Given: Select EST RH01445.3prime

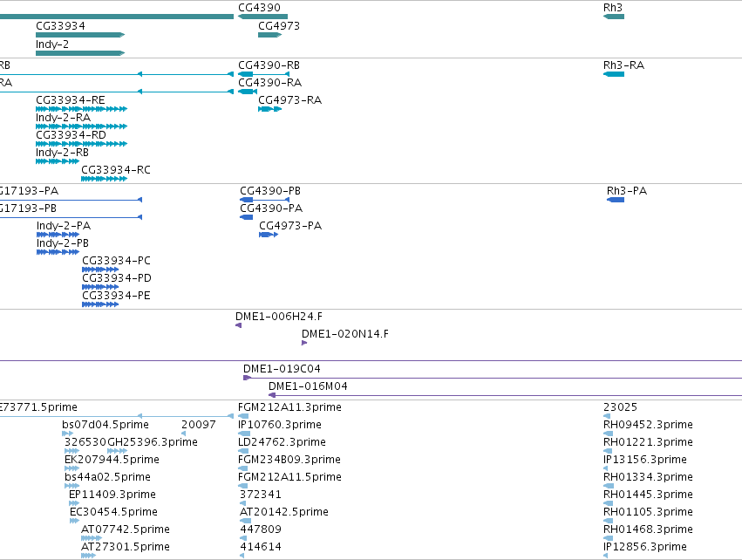Looking at the screenshot, I should point(648,495).
